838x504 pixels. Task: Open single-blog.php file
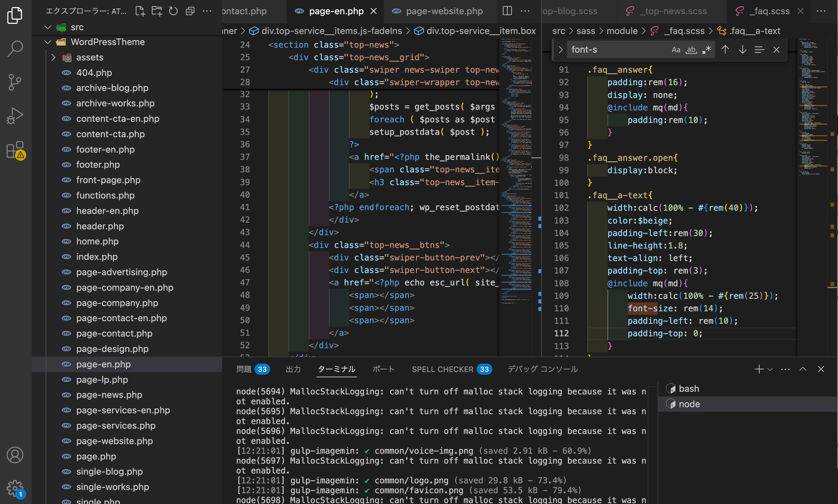coord(109,472)
